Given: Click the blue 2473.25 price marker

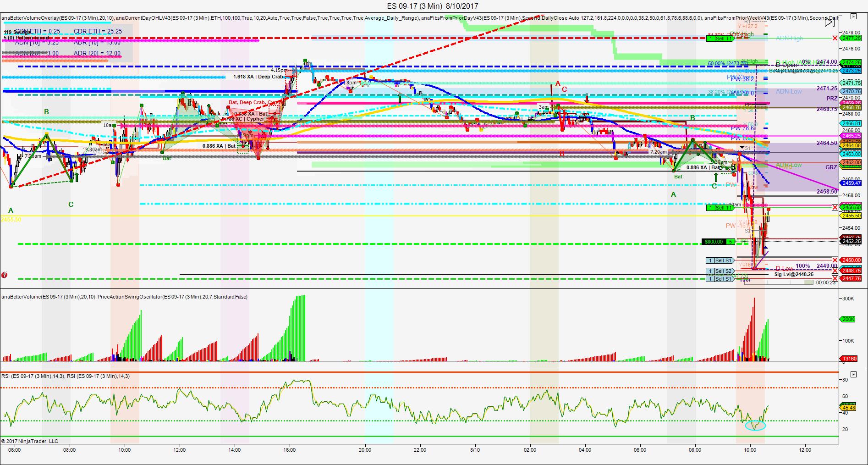Looking at the screenshot, I should click(x=852, y=71).
